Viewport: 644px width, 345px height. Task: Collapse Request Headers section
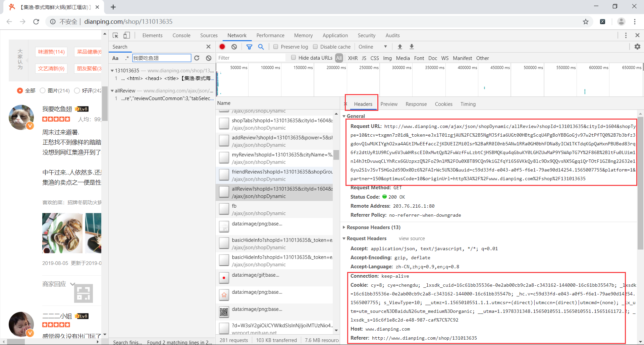(x=344, y=238)
